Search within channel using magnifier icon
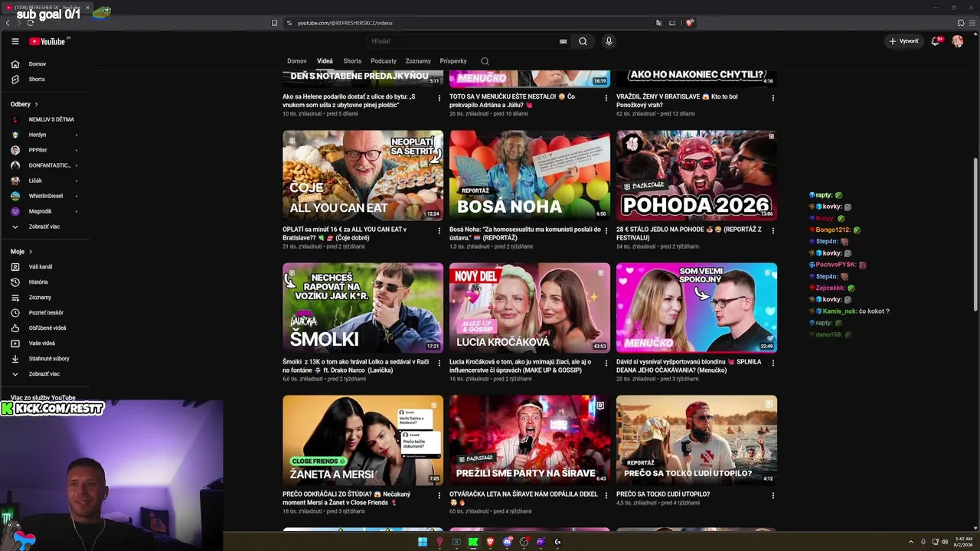The image size is (980, 551). [x=485, y=61]
